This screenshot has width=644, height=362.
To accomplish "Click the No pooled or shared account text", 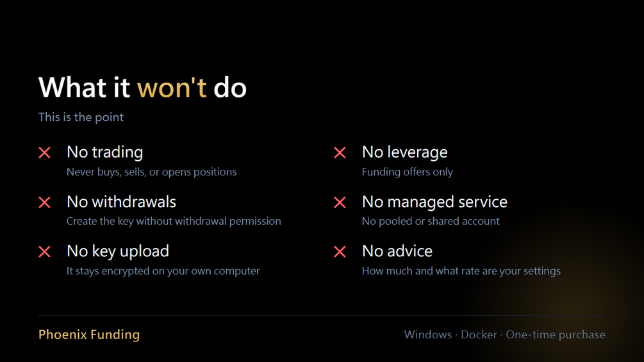I will point(431,221).
